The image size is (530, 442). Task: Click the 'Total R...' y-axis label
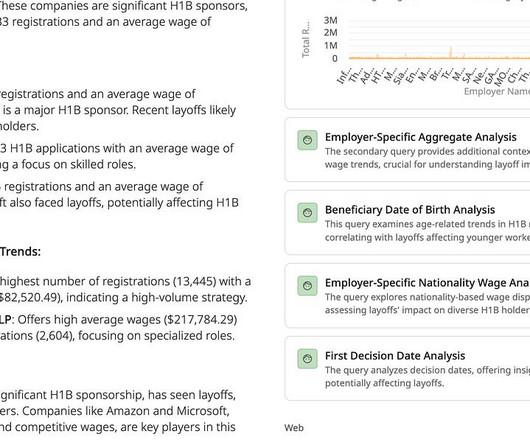pos(306,40)
